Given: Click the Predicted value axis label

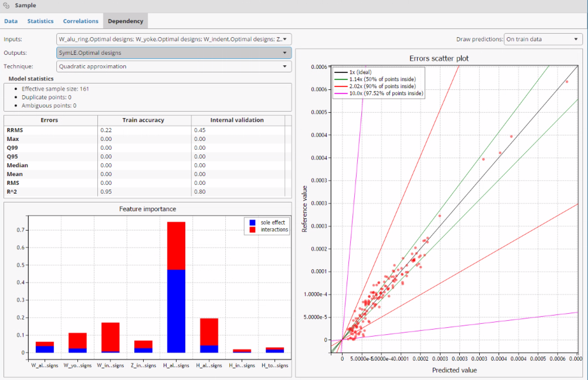Looking at the screenshot, I should click(x=455, y=370).
